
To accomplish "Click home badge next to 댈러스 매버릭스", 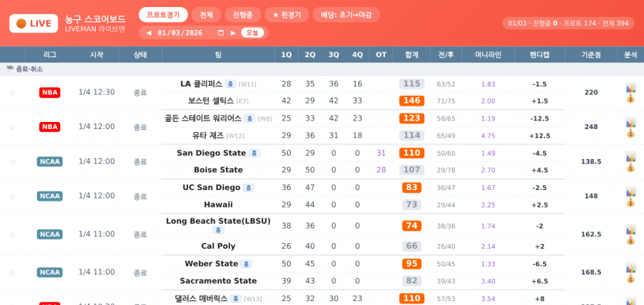I will (x=235, y=299).
